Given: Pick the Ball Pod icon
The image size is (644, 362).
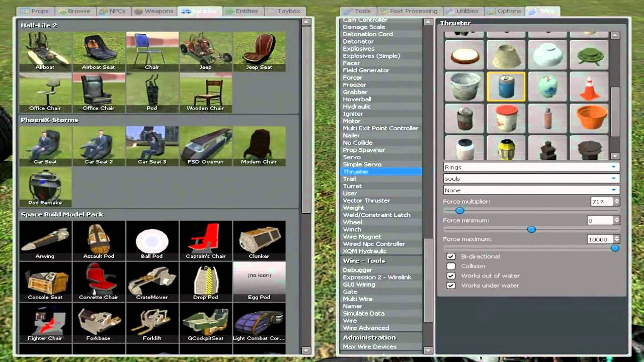Looking at the screenshot, I should click(x=152, y=240).
